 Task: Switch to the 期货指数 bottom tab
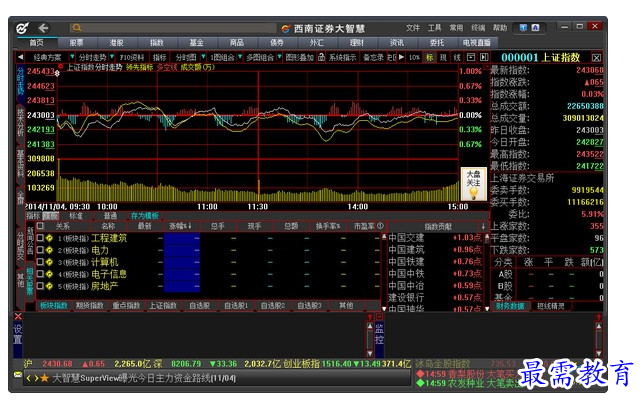click(x=90, y=305)
